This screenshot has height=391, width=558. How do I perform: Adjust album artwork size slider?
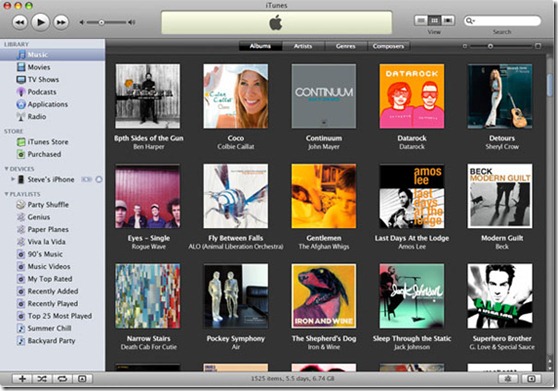point(490,46)
